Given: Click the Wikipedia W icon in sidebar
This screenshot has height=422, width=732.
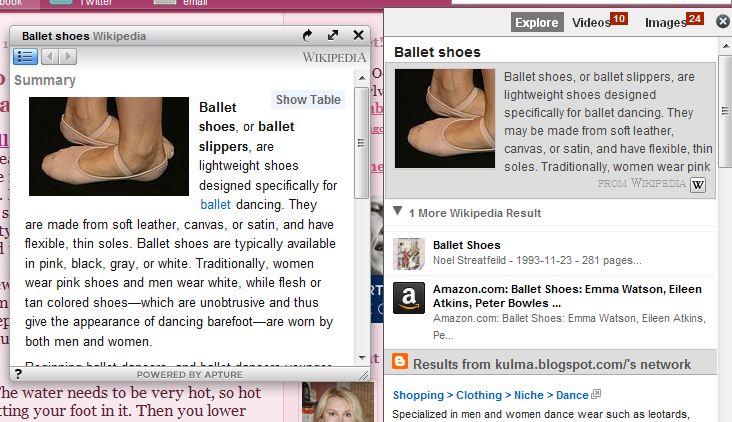Looking at the screenshot, I should 698,184.
